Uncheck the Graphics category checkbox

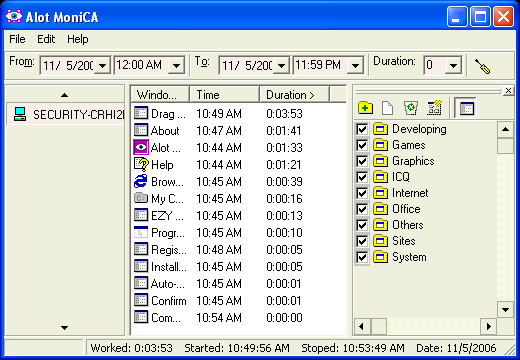[x=362, y=161]
